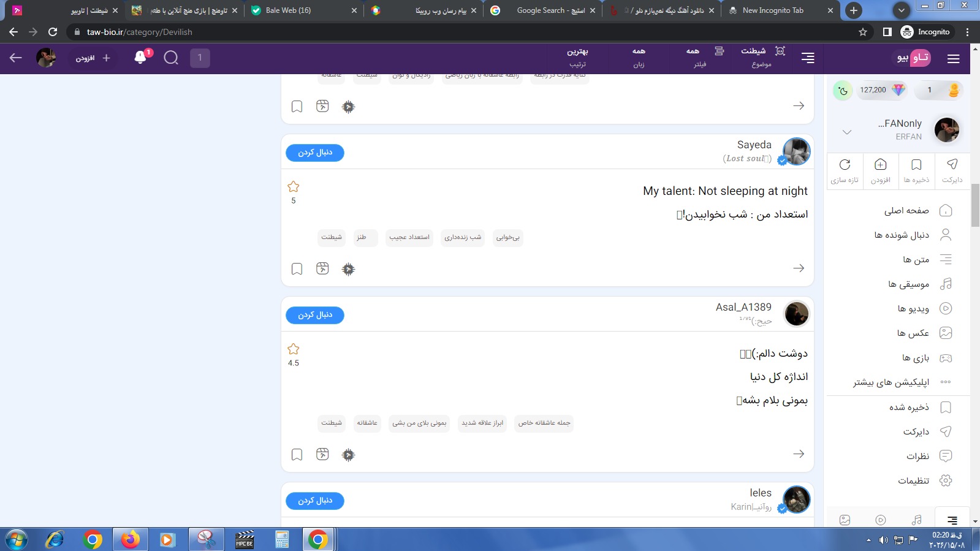This screenshot has width=980, height=551.
Task: Click the page vertical scrollbar thumb
Action: pos(975,205)
